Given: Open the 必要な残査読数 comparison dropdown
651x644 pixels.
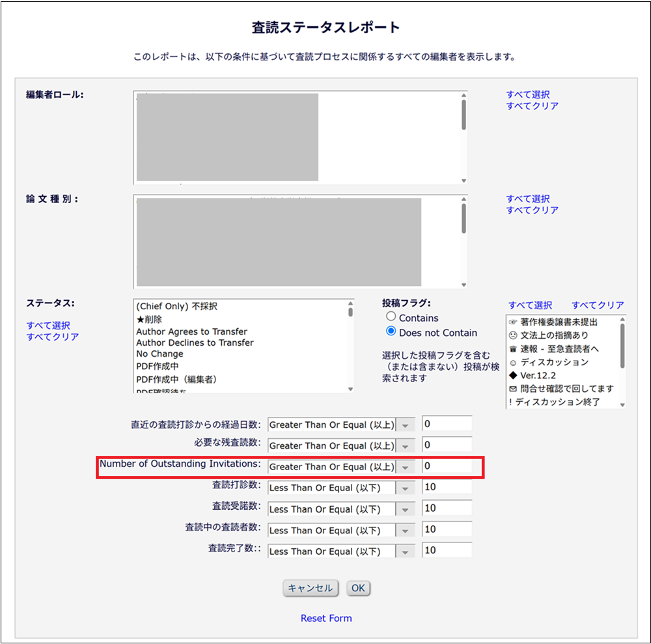Looking at the screenshot, I should point(341,445).
